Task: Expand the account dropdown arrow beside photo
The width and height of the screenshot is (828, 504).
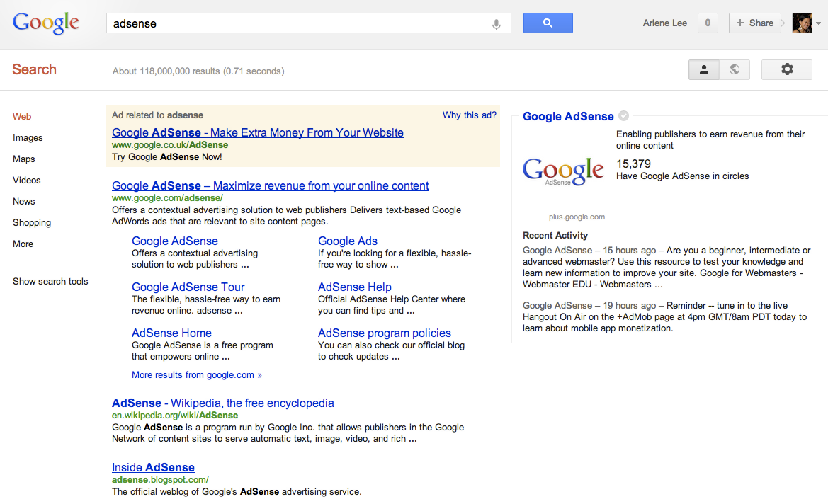Action: coord(818,23)
